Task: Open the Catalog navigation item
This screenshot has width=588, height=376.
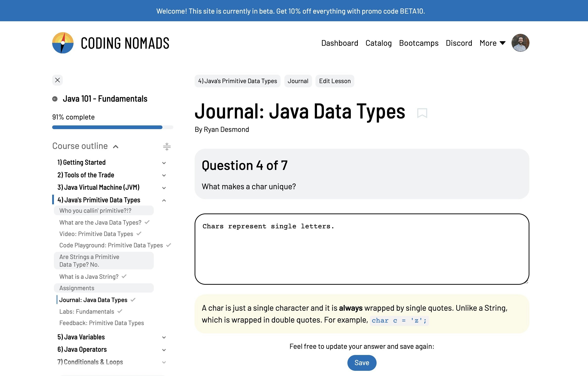Action: pyautogui.click(x=378, y=43)
